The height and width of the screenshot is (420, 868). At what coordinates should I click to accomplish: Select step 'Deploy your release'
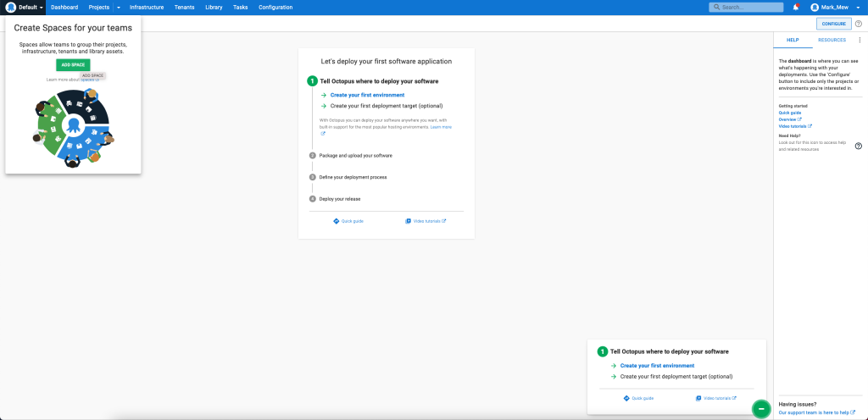(339, 198)
